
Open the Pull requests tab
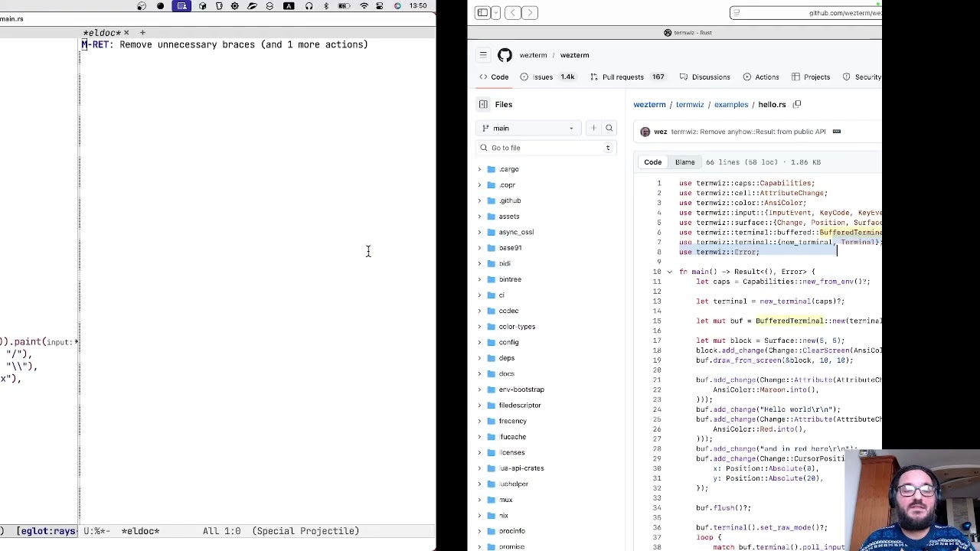[627, 77]
